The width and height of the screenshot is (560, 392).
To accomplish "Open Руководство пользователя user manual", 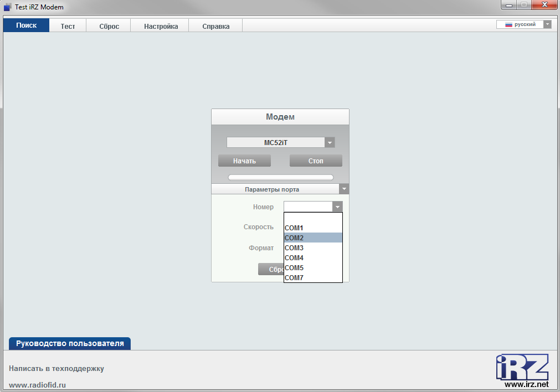I will [x=70, y=343].
